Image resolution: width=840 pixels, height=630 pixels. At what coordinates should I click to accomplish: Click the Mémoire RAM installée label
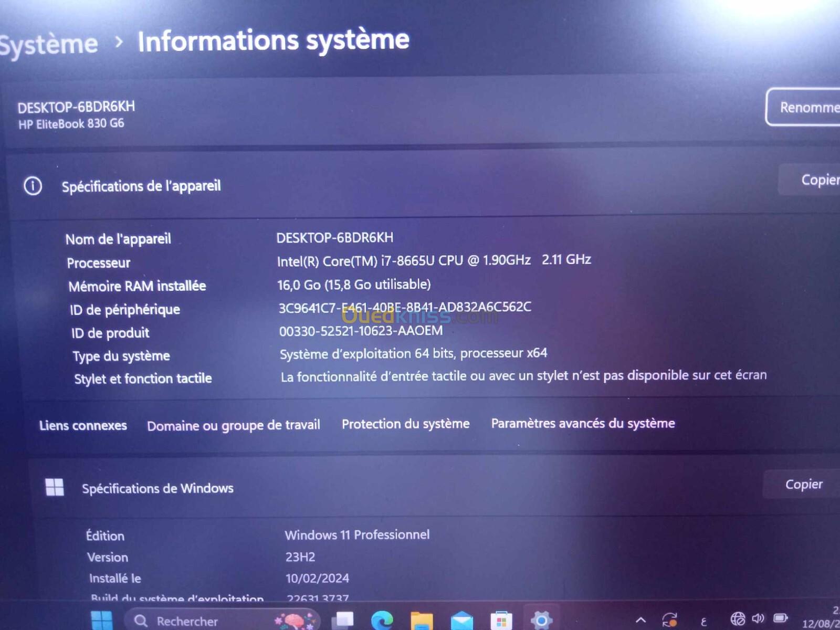point(137,286)
